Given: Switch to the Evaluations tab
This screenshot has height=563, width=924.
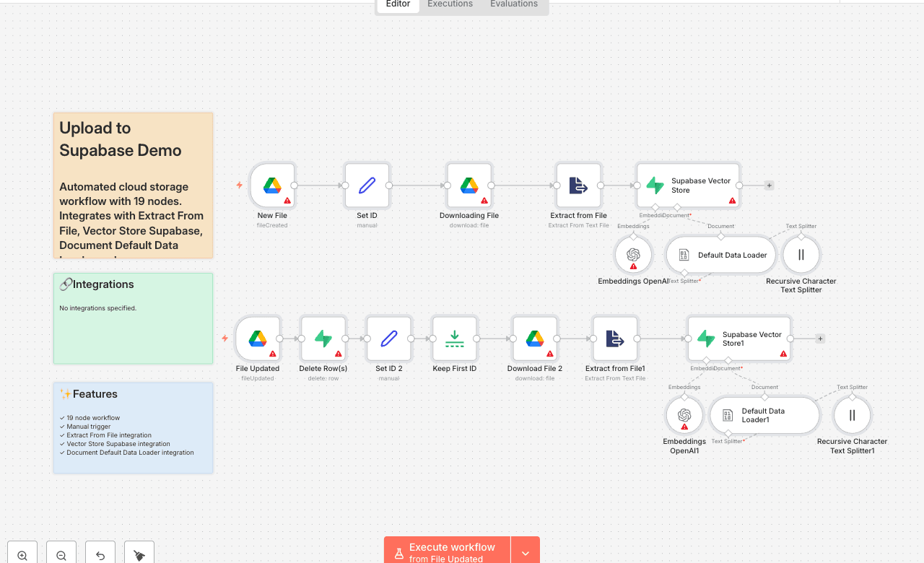Looking at the screenshot, I should click(x=513, y=4).
